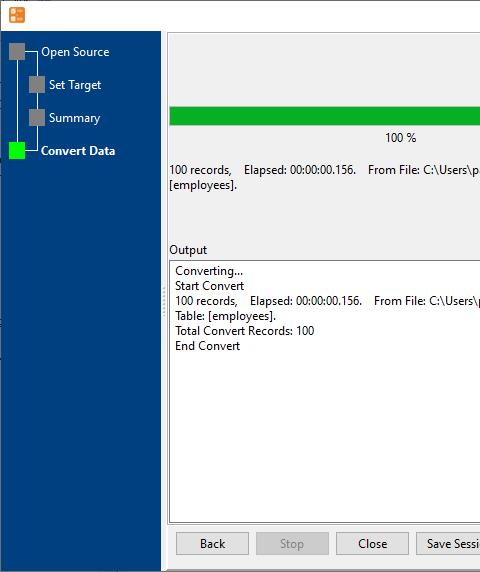480x572 pixels.
Task: Click the Back button
Action: point(212,544)
